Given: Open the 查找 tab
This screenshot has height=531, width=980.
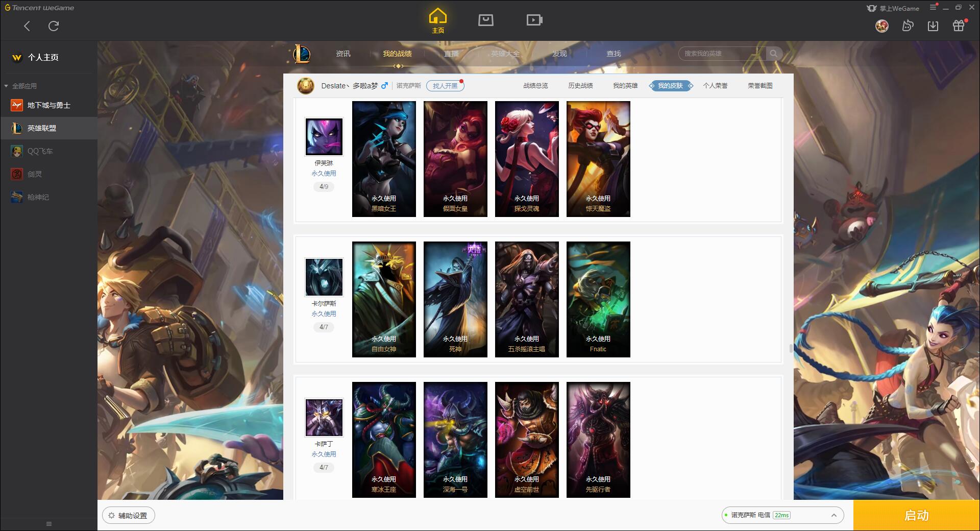Looking at the screenshot, I should [x=614, y=54].
